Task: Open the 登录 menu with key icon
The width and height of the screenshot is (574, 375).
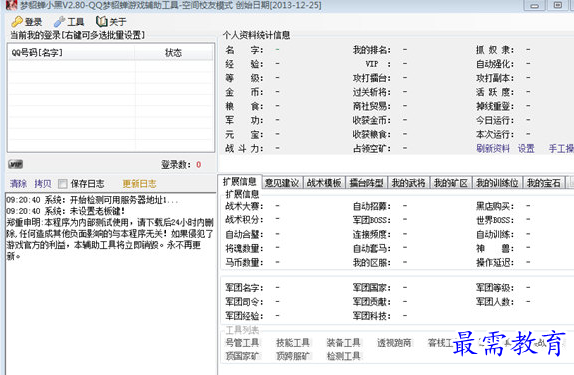Action: click(x=27, y=22)
